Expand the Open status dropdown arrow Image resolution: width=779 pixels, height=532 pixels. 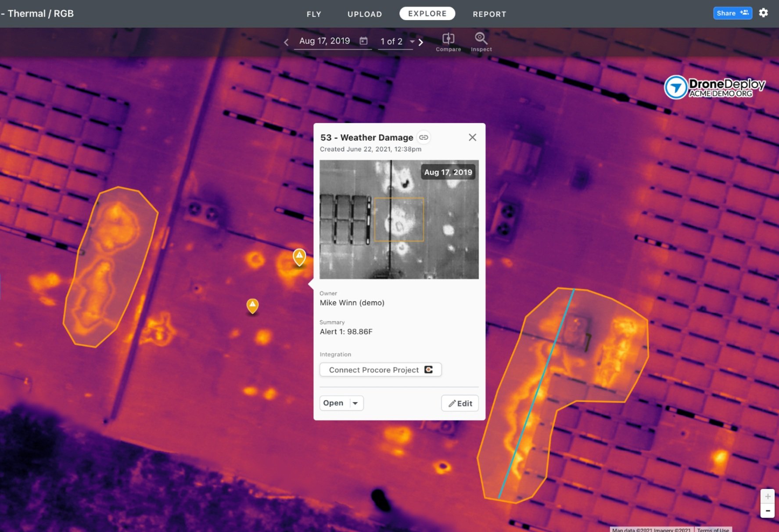[355, 403]
